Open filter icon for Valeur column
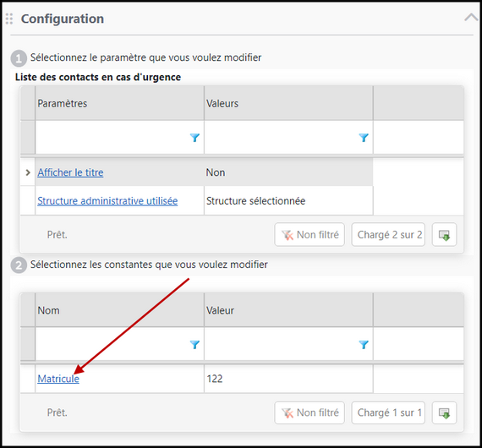The width and height of the screenshot is (482, 448). pyautogui.click(x=364, y=345)
